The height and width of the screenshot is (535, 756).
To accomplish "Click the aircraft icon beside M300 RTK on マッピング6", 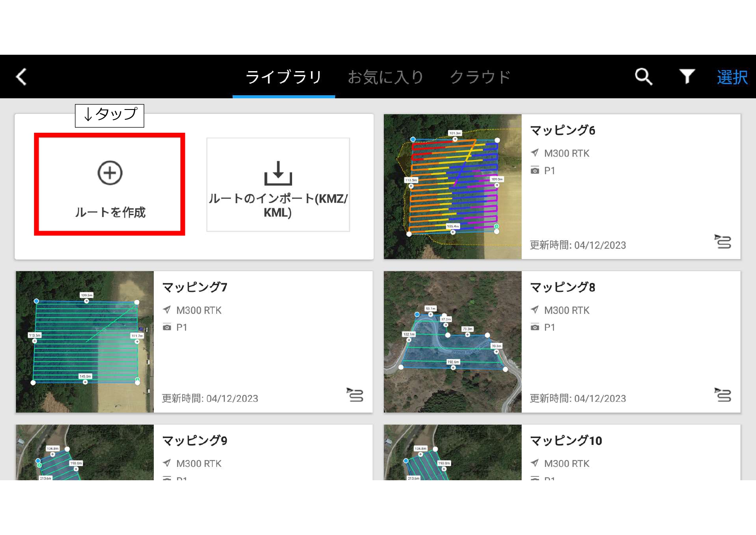I will 535,153.
